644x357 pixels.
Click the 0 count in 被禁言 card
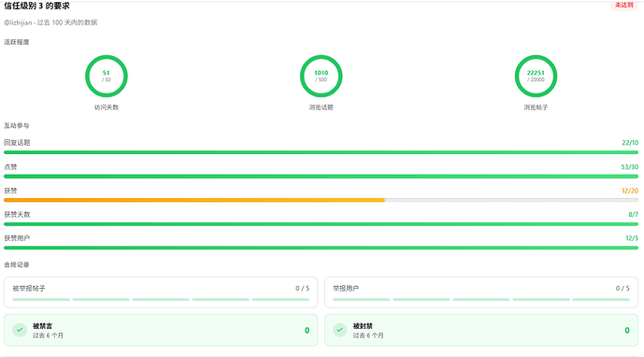pyautogui.click(x=307, y=330)
